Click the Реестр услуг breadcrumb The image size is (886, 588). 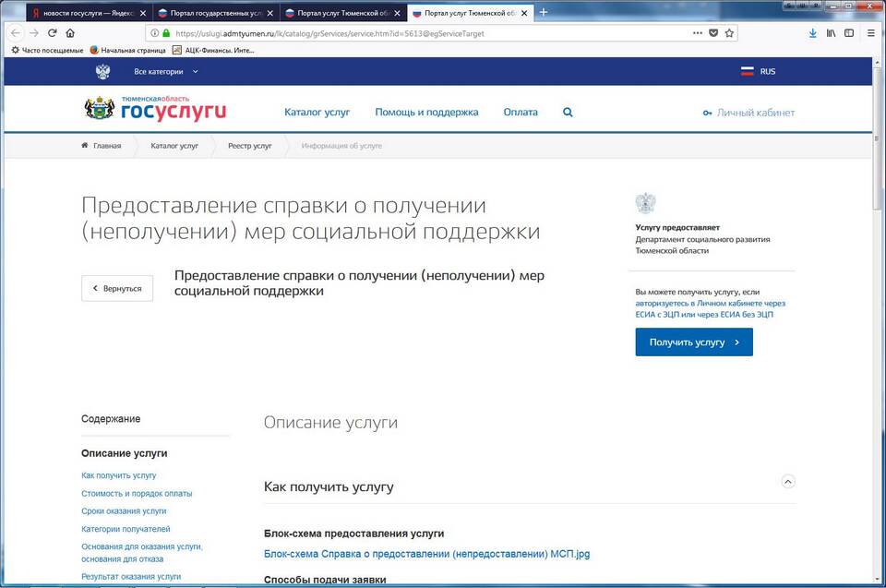point(250,146)
